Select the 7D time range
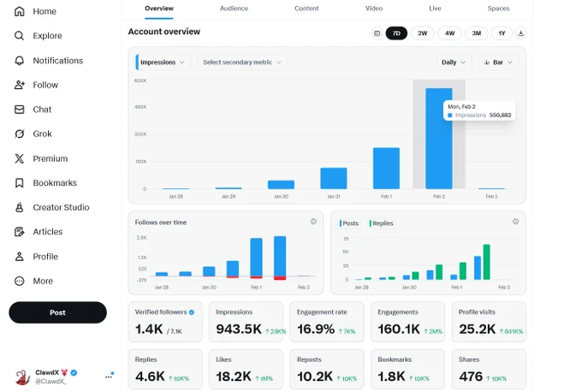This screenshot has height=392, width=582. [x=396, y=33]
